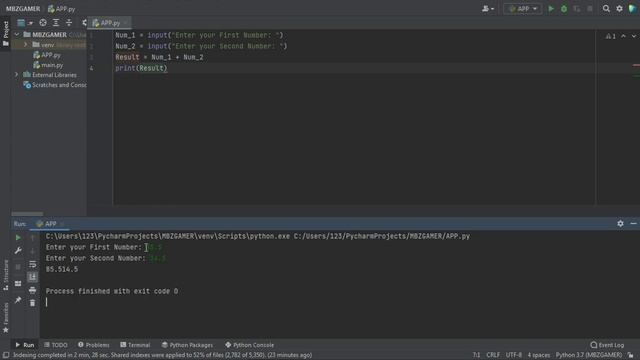Screen dimensions: 640x360
Task: Open main.py in the project tree
Action: point(48,65)
